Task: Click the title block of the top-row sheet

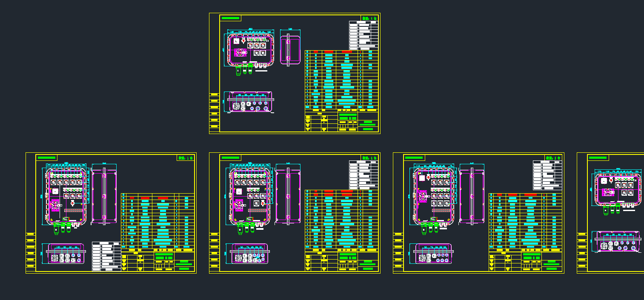Action: 342,121
